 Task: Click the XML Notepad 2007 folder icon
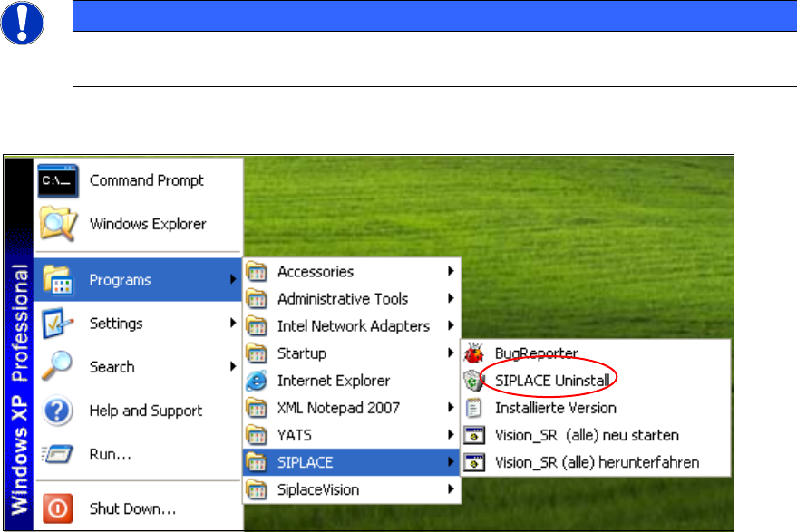(257, 408)
